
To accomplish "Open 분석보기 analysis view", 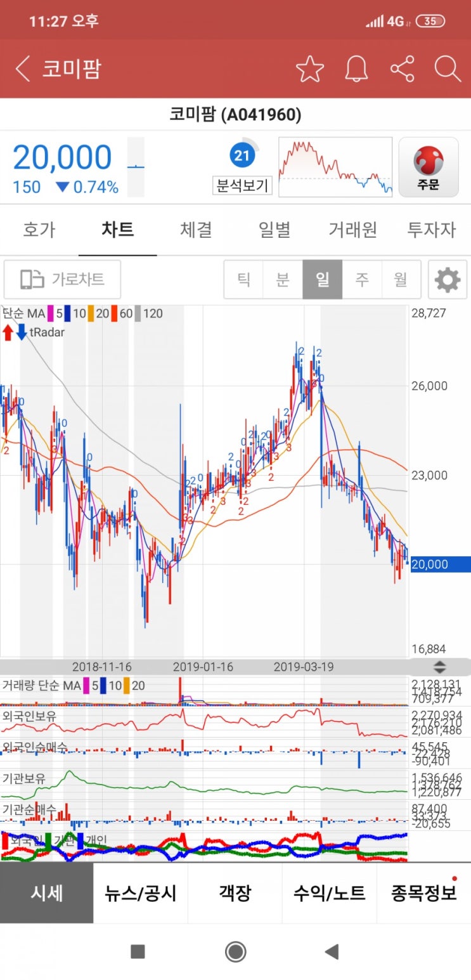I will click(x=242, y=186).
